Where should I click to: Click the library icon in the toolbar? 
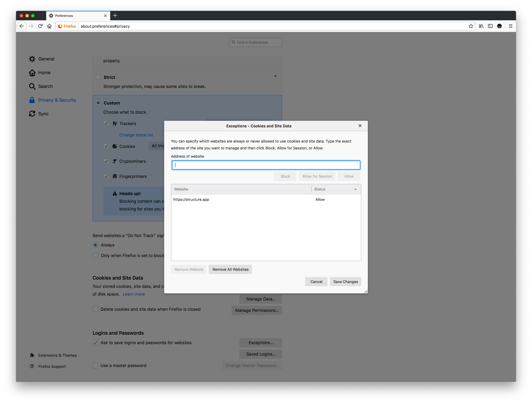pos(481,26)
